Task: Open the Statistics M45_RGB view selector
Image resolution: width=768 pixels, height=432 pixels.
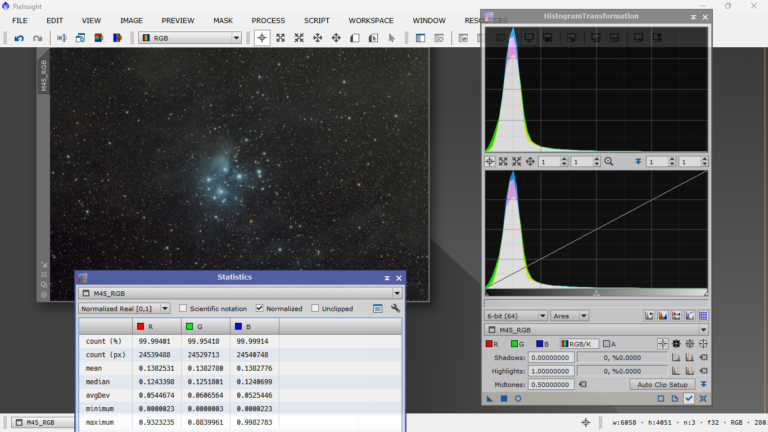Action: 240,293
